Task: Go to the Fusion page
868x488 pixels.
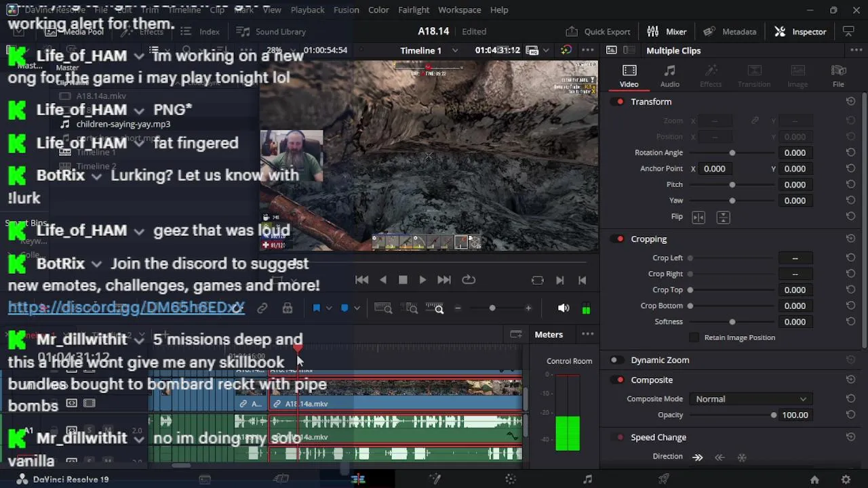Action: point(435,479)
